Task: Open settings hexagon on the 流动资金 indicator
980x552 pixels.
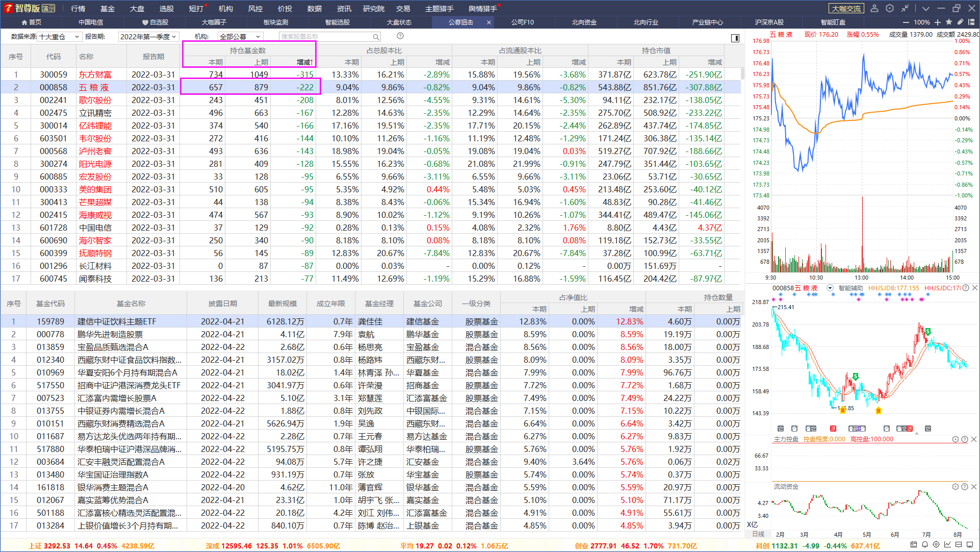Action: (x=956, y=487)
